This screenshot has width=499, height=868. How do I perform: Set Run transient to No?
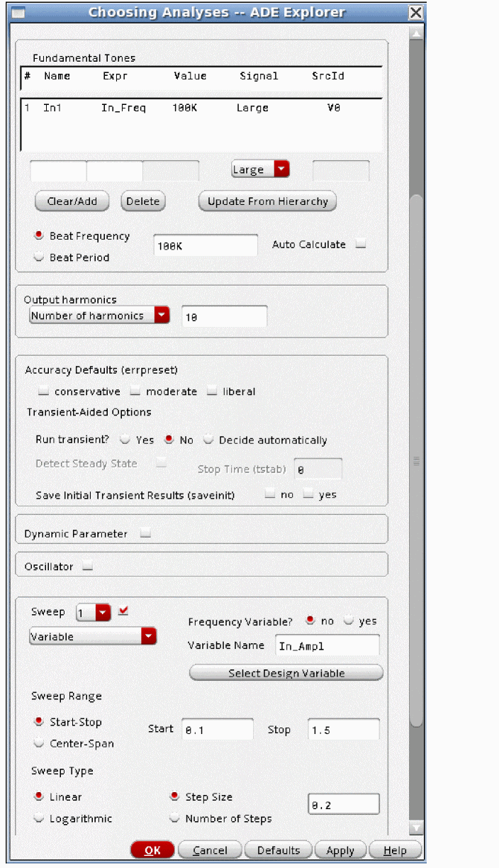(169, 440)
